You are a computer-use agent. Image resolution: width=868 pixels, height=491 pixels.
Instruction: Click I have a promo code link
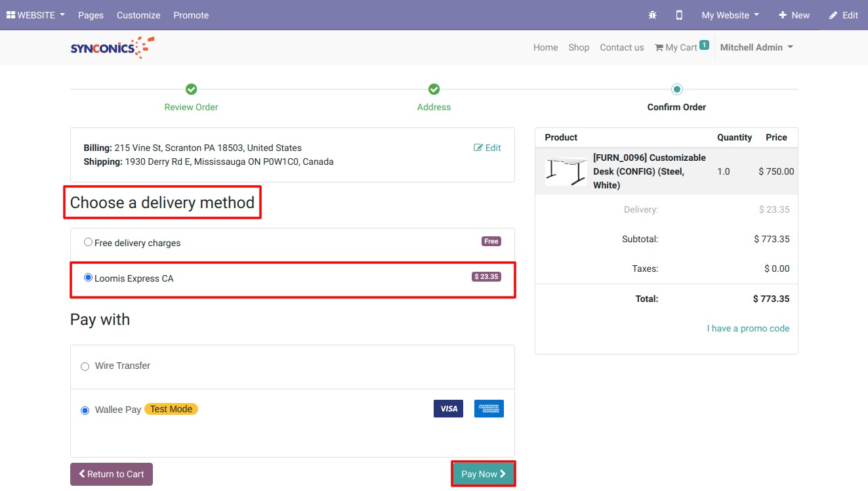pyautogui.click(x=748, y=328)
